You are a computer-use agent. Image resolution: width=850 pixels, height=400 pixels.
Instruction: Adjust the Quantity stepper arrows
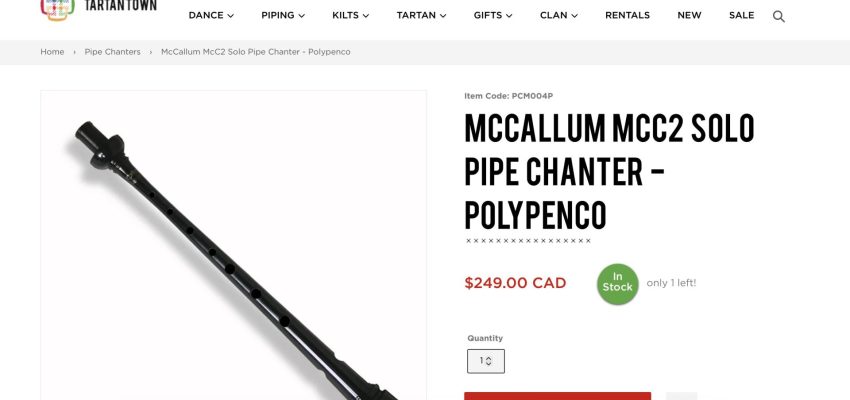pos(488,361)
